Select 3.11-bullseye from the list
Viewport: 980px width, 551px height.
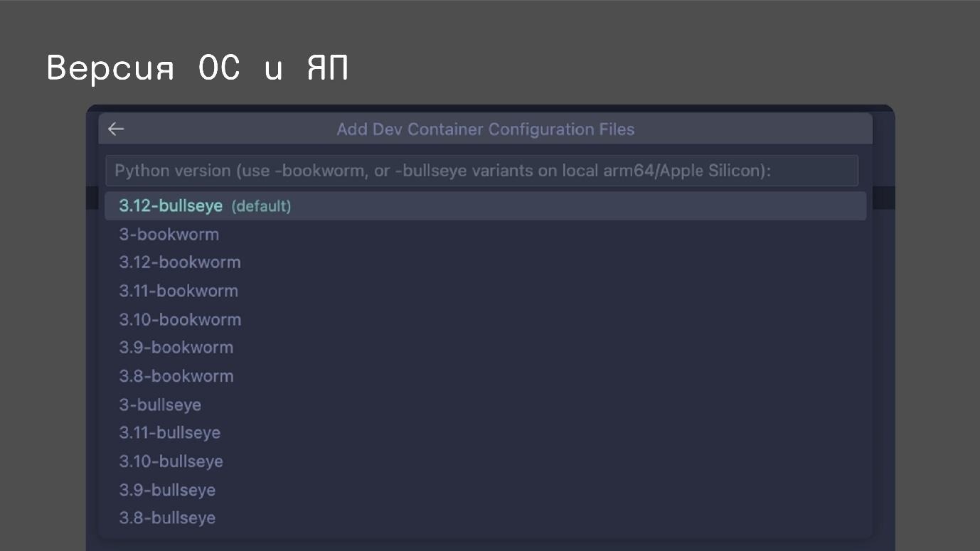coord(169,432)
